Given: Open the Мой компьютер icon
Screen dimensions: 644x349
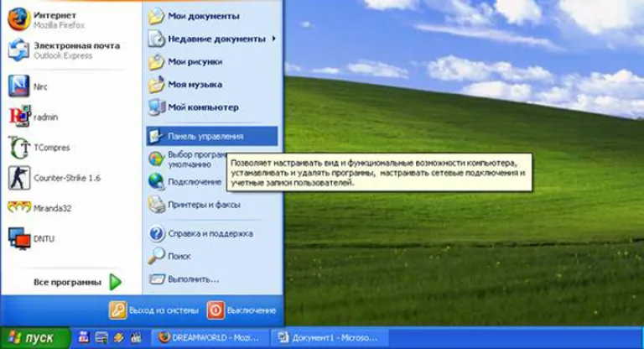Looking at the screenshot, I should tap(156, 107).
